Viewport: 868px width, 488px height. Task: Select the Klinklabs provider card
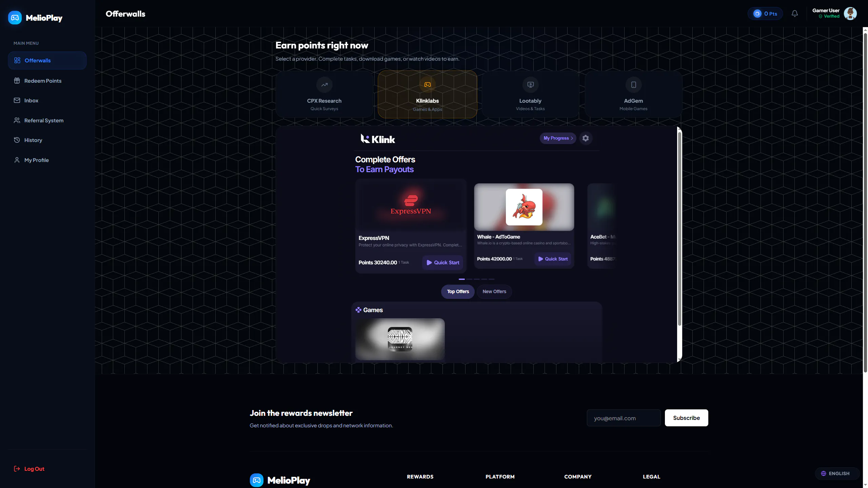click(x=427, y=94)
